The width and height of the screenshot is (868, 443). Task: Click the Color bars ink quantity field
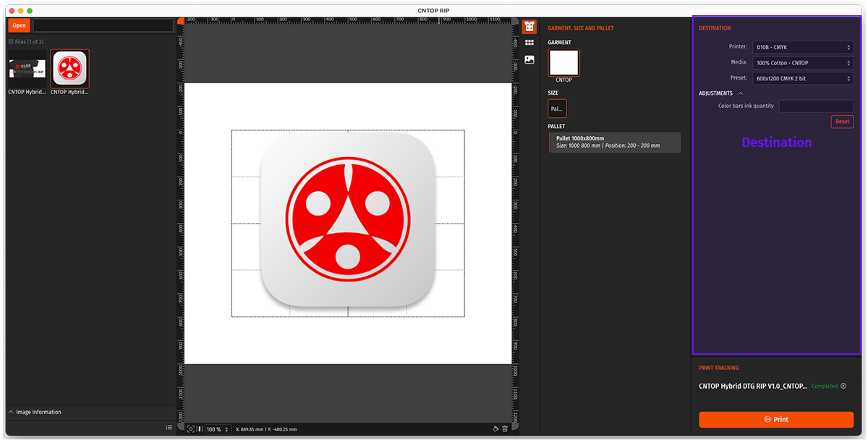pos(815,106)
